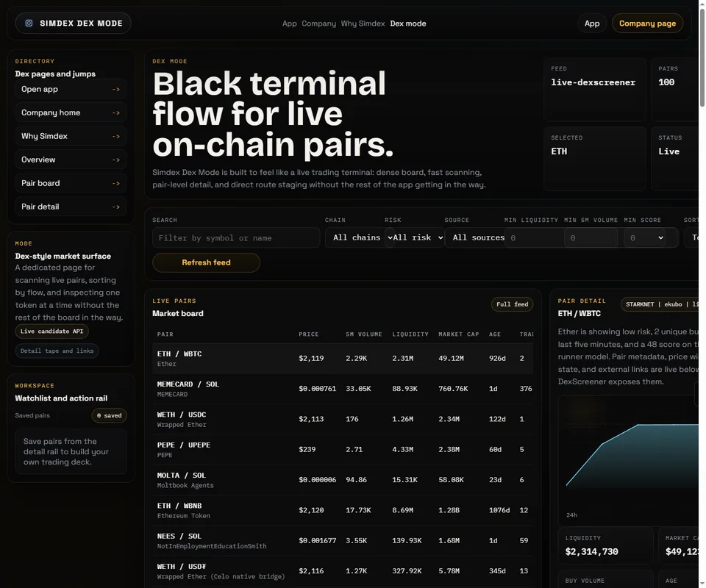Click the Live candidate API badge

point(52,331)
